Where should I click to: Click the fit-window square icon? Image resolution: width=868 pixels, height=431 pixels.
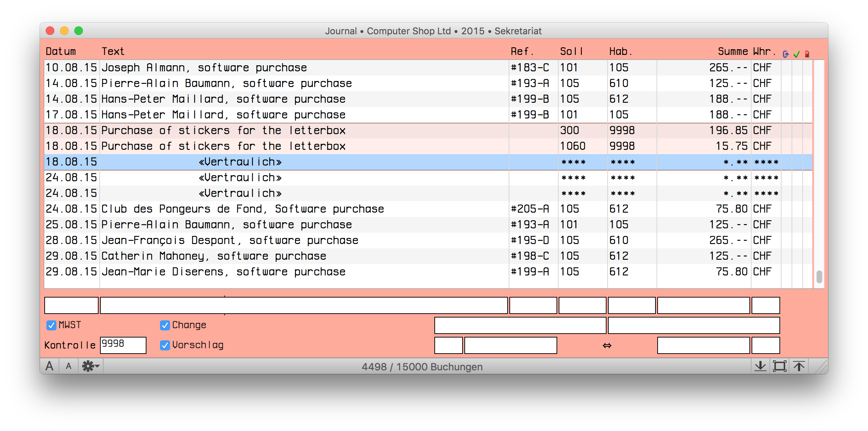pyautogui.click(x=779, y=366)
